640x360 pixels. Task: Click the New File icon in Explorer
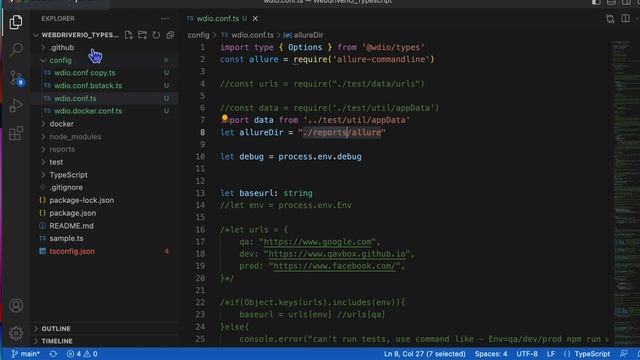click(129, 35)
